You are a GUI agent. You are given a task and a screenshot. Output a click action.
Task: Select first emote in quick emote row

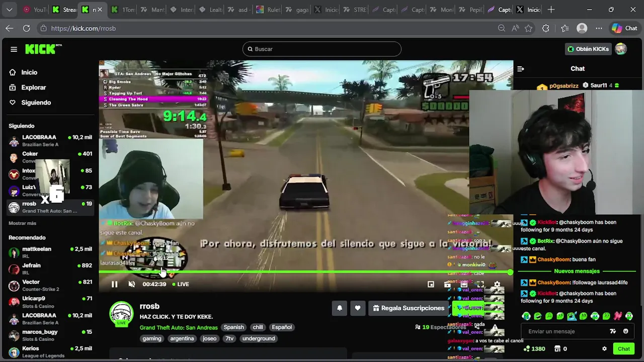pos(526,316)
